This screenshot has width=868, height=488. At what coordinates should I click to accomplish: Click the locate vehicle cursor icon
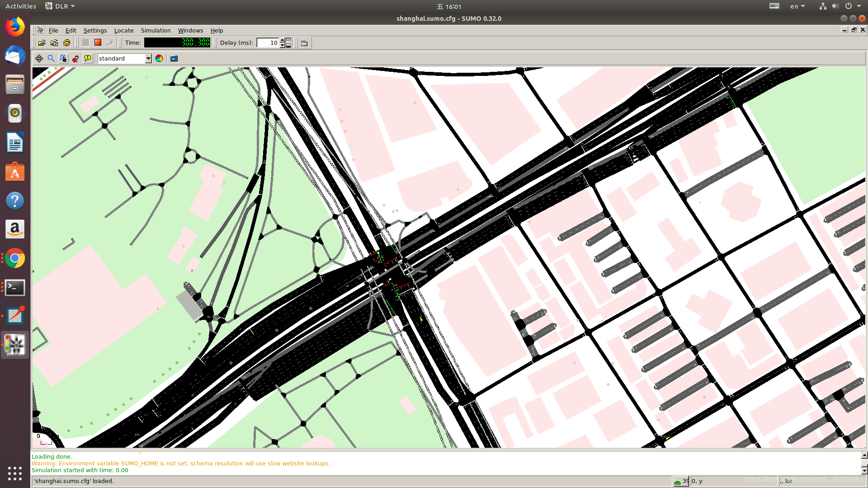(63, 59)
